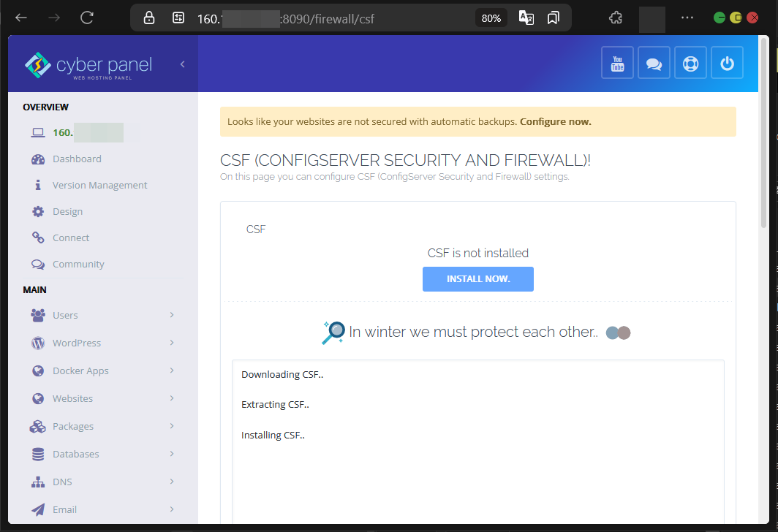
Task: Click the Configure now link
Action: [555, 121]
